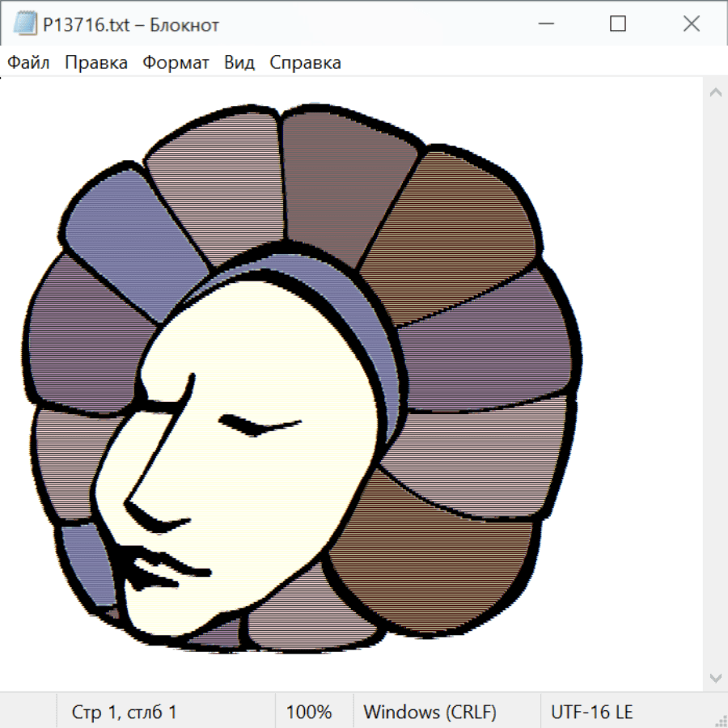Click the resize grip in bottom-right corner
This screenshot has width=728, height=728.
pyautogui.click(x=720, y=720)
